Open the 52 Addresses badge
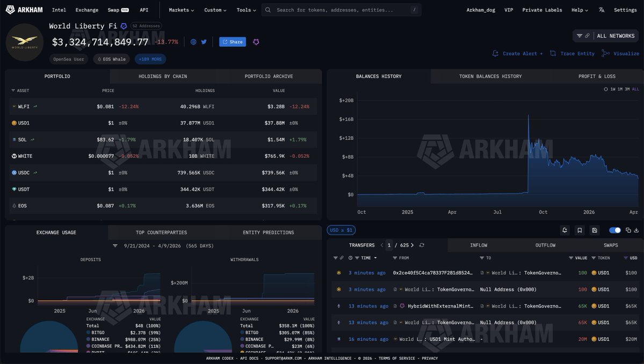The height and width of the screenshot is (364, 644). pos(146,26)
